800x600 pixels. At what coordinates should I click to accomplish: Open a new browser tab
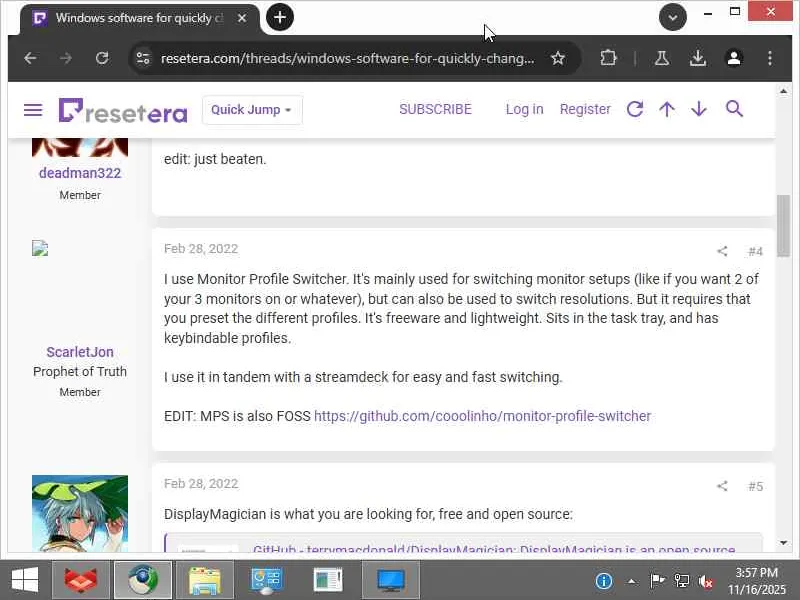pos(280,17)
